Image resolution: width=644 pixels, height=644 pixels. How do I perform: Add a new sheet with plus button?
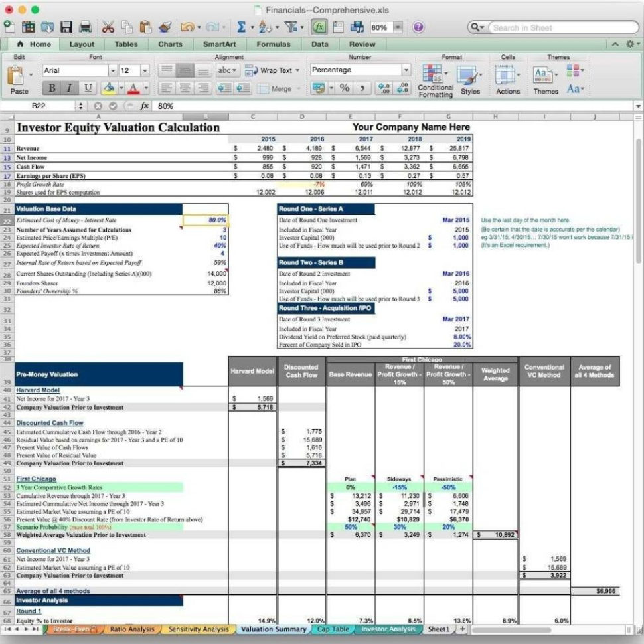pos(463,629)
